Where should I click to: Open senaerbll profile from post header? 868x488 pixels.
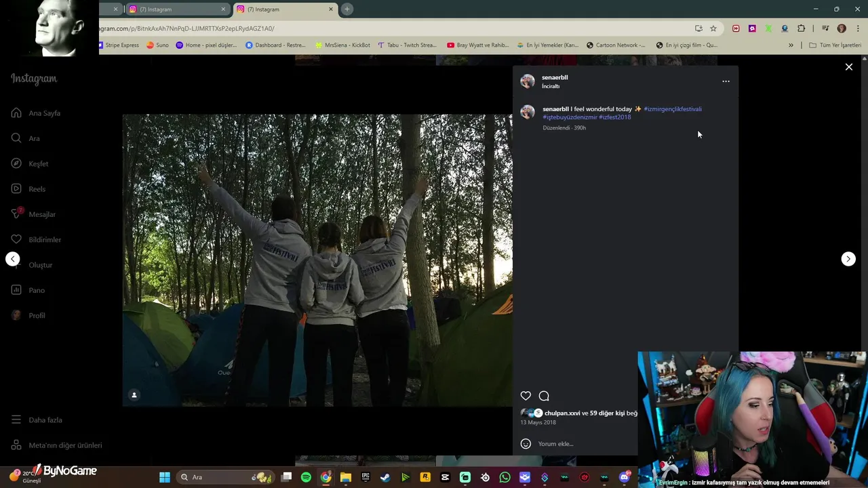point(555,77)
